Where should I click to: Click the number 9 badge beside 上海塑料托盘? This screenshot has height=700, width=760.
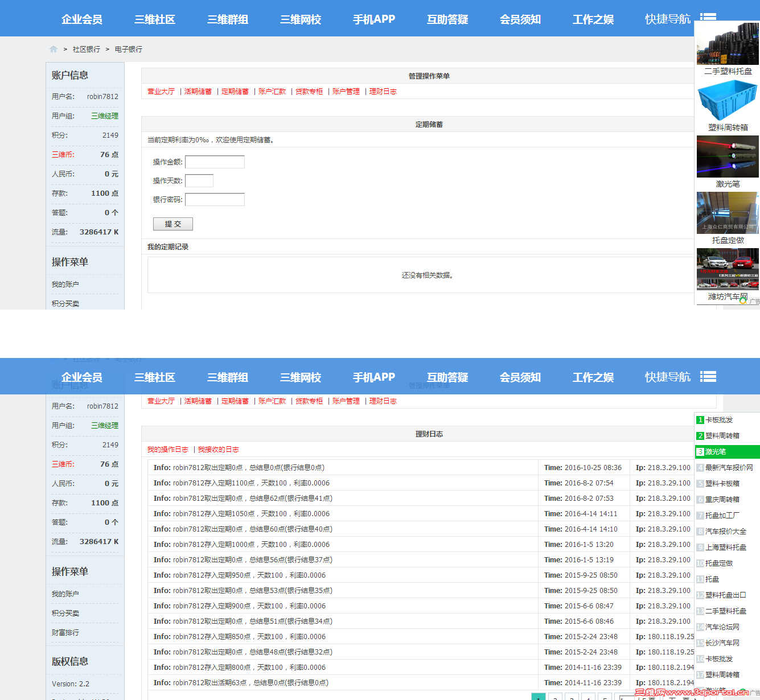pos(700,547)
